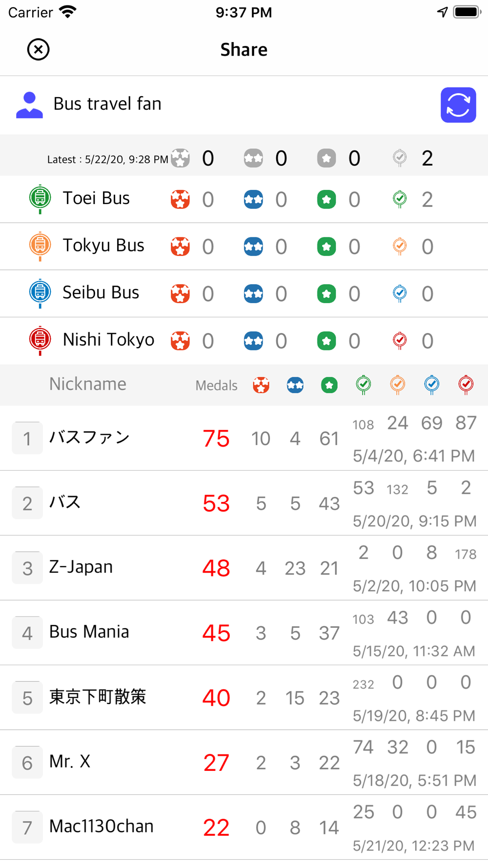488x868 pixels.
Task: Tap the red checkmark stop column header
Action: pyautogui.click(x=466, y=385)
